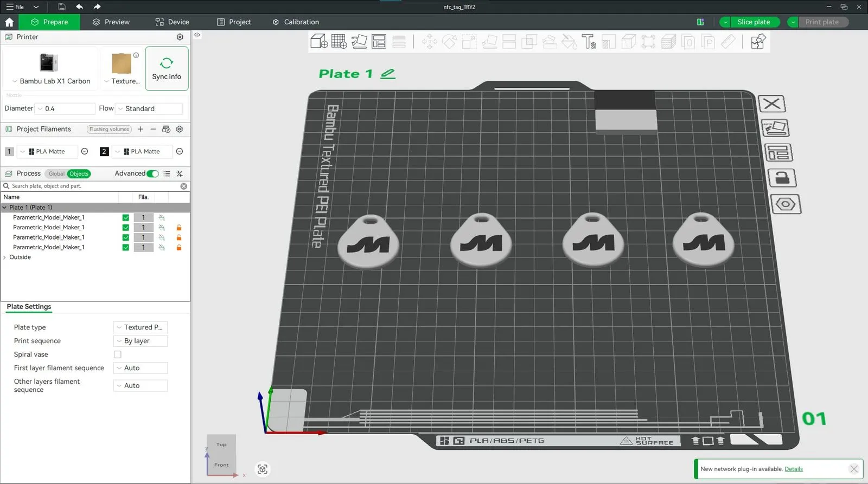Switch process scope to Objects
868x484 pixels.
coord(79,174)
